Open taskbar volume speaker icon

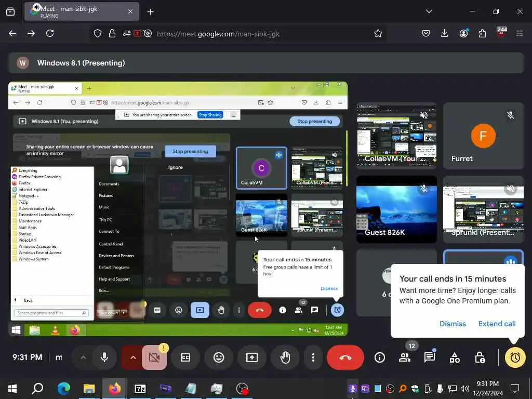[465, 389]
